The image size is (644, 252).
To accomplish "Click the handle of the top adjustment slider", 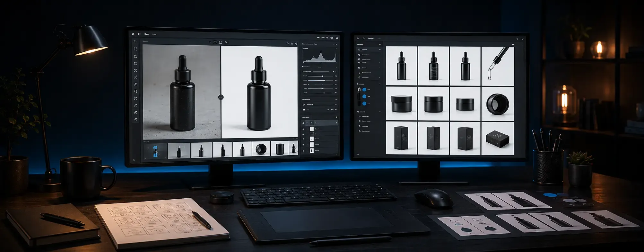I will coord(322,76).
